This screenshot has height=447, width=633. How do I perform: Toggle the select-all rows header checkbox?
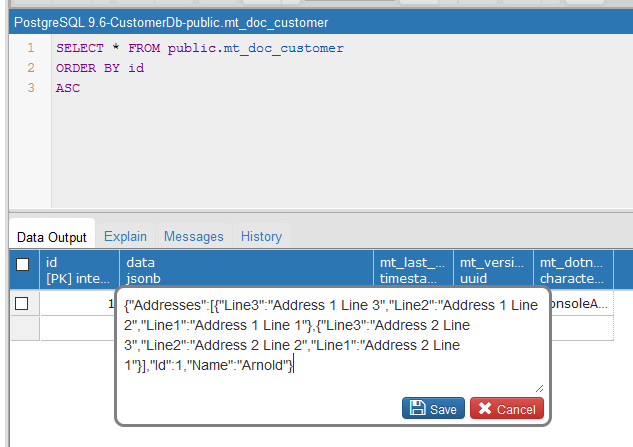pyautogui.click(x=22, y=265)
